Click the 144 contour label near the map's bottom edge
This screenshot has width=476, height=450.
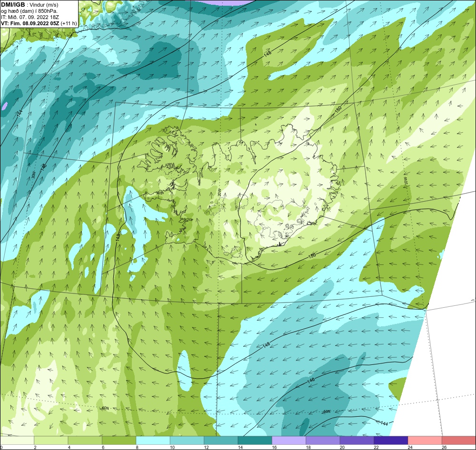pos(384,423)
